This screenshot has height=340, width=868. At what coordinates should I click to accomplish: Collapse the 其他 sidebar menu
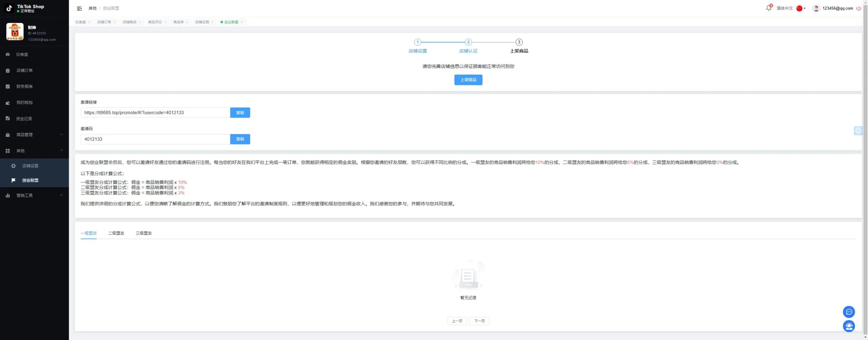[x=34, y=151]
